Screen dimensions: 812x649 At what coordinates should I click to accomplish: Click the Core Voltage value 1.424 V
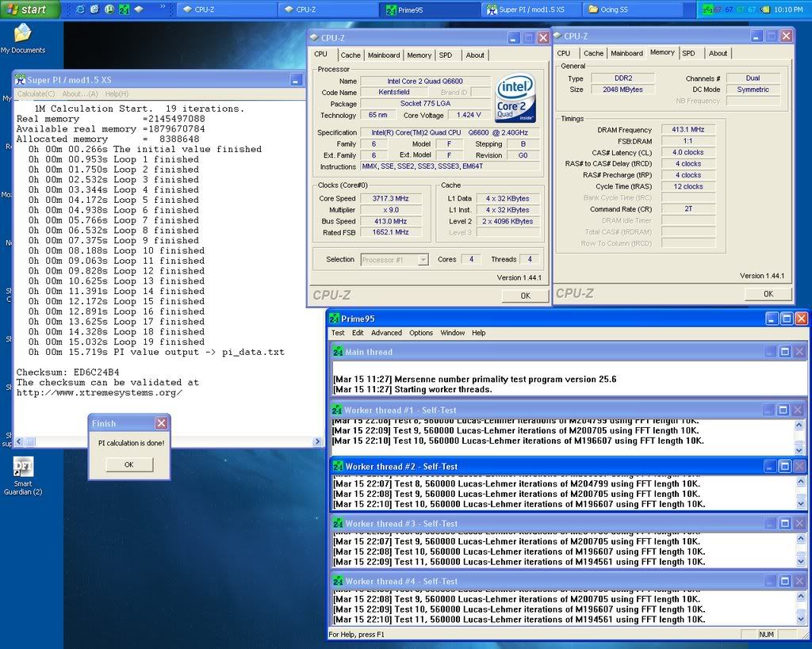tap(469, 115)
